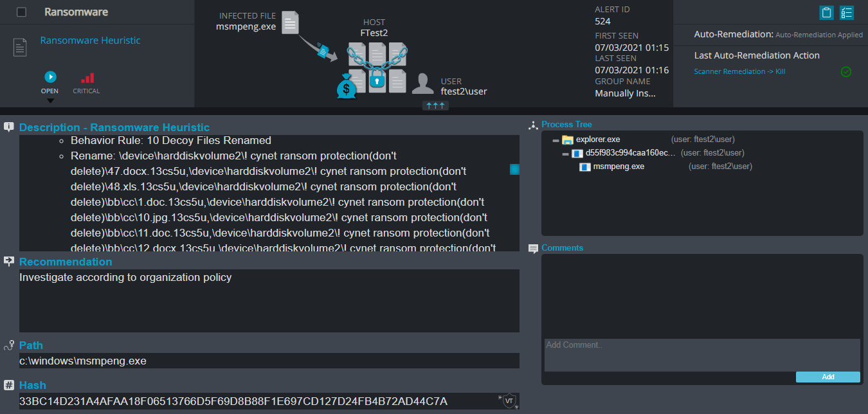Open the Scanner Remediation -> Kill link

[739, 71]
